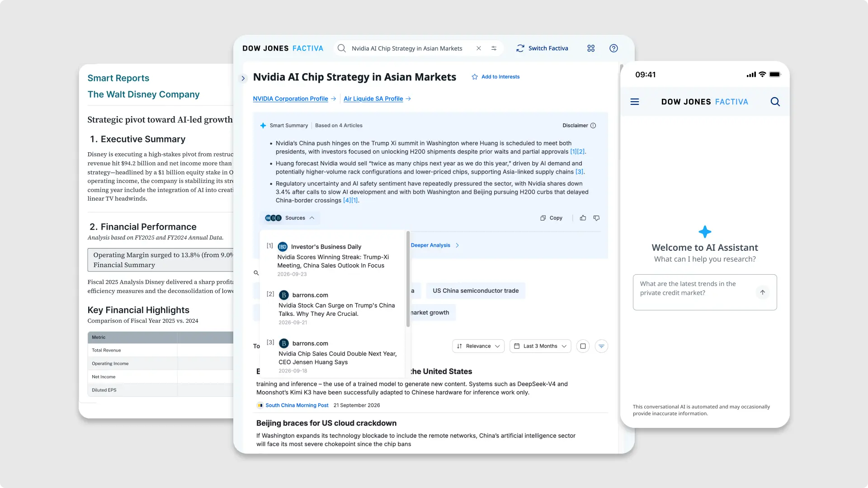This screenshot has width=868, height=488.
Task: Click citation [4] in third bullet
Action: (347, 200)
